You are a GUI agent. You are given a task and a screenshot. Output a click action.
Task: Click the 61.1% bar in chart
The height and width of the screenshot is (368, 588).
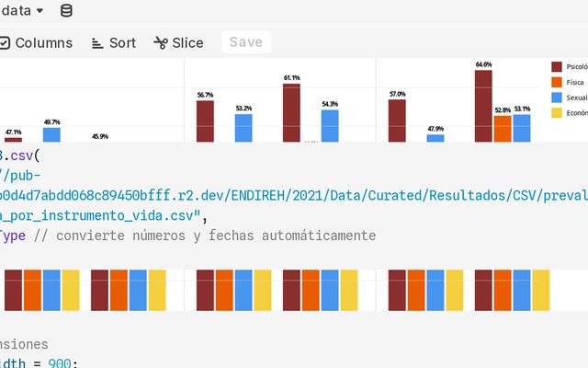pyautogui.click(x=291, y=112)
